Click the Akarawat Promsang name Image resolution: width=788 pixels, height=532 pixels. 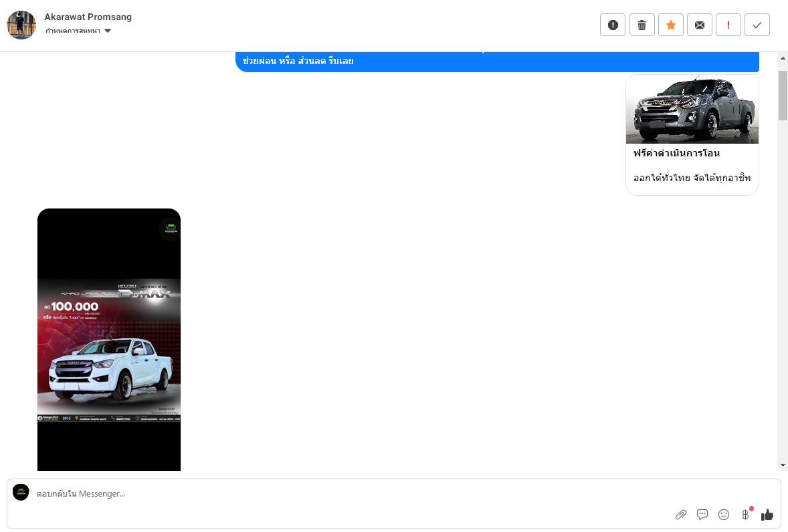(88, 17)
